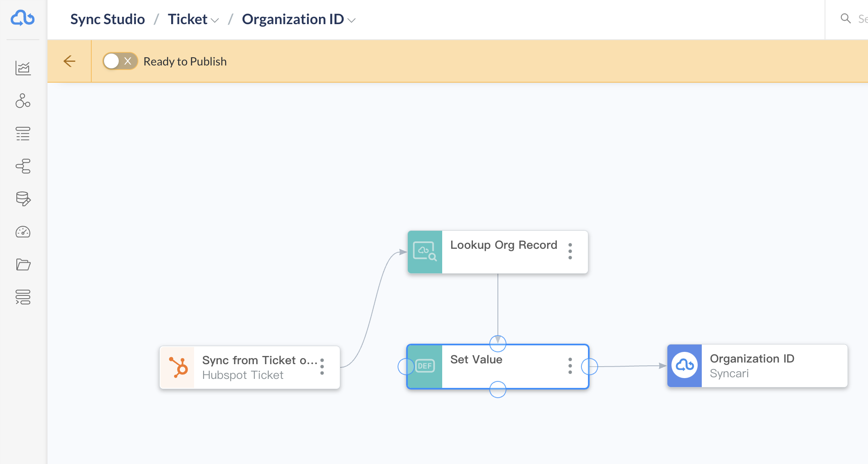The width and height of the screenshot is (868, 464).
Task: Open the analytics chart sidebar icon
Action: tap(23, 68)
